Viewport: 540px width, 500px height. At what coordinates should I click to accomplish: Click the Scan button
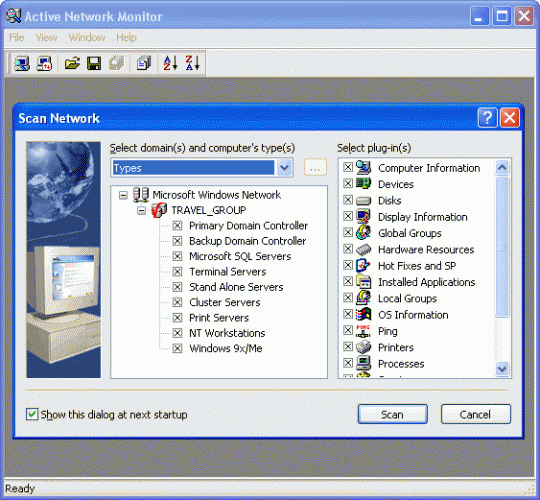pyautogui.click(x=393, y=414)
